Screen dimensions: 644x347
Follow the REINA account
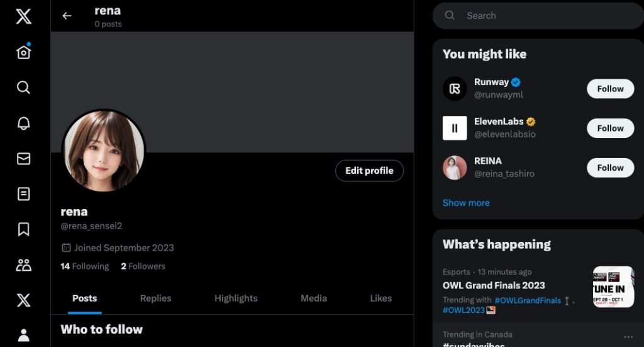[610, 168]
